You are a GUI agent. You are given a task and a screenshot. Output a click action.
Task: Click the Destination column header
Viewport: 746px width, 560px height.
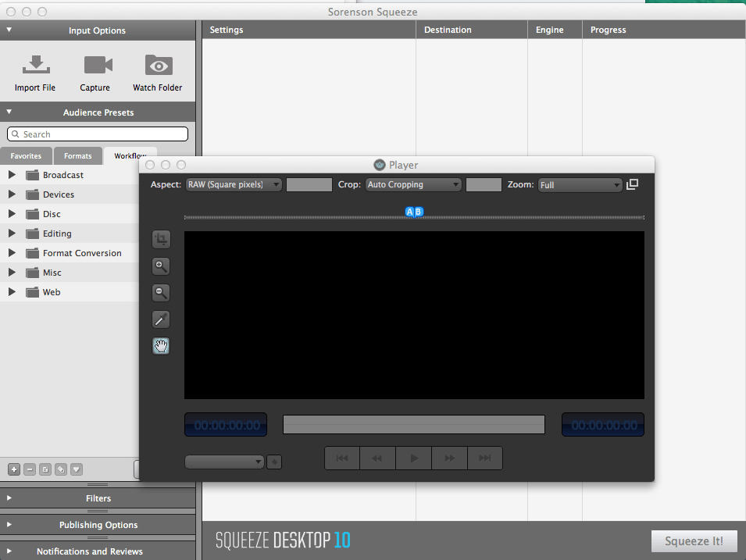point(472,30)
